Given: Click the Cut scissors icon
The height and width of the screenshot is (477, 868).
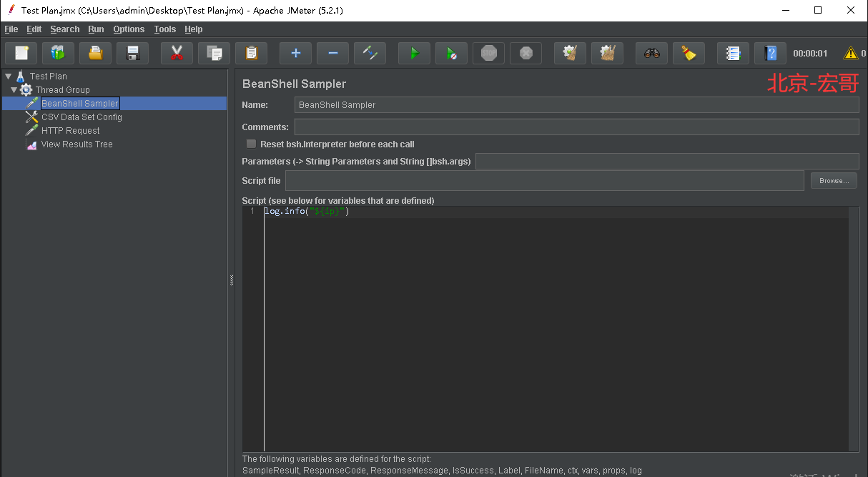Looking at the screenshot, I should click(177, 53).
